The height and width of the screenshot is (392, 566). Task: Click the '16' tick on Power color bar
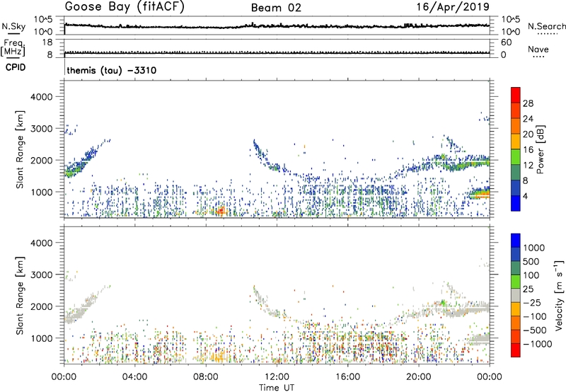click(x=528, y=150)
